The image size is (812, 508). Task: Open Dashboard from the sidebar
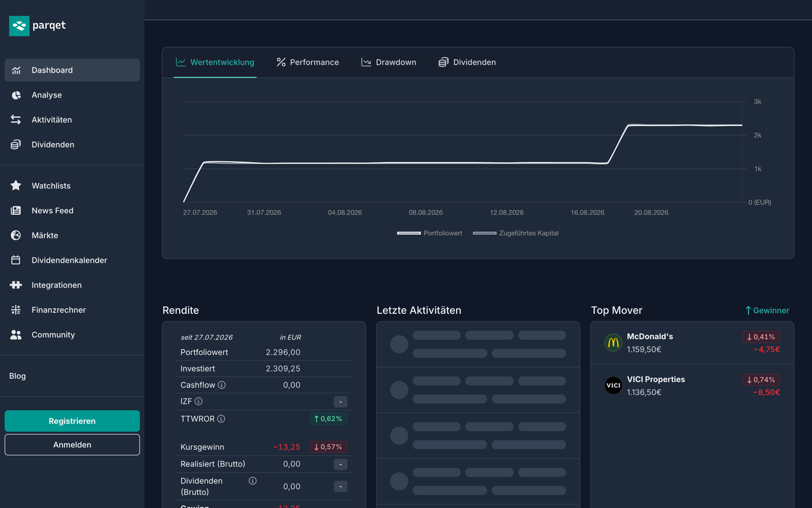[x=72, y=70]
